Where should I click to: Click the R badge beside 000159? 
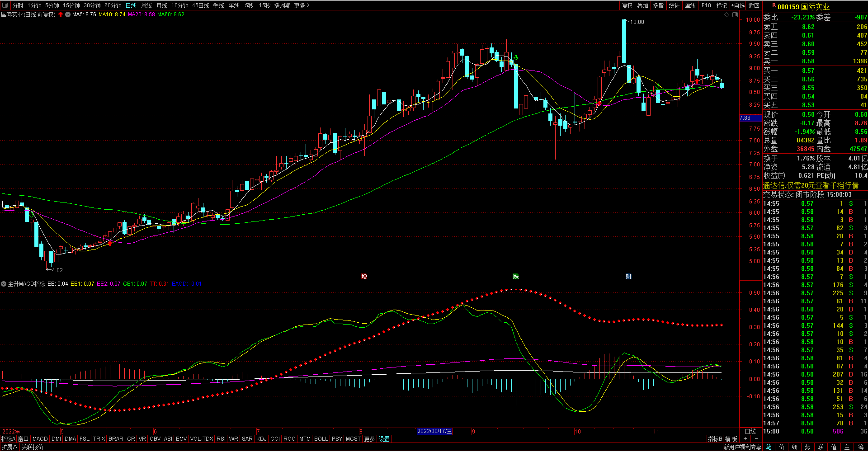pos(774,6)
